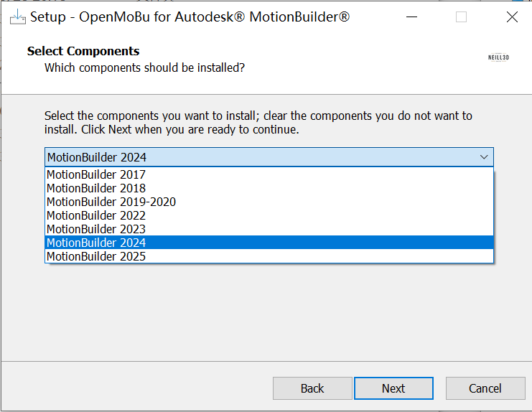Click the combo box field above the list
Image resolution: width=532 pixels, height=412 pixels.
(x=258, y=157)
